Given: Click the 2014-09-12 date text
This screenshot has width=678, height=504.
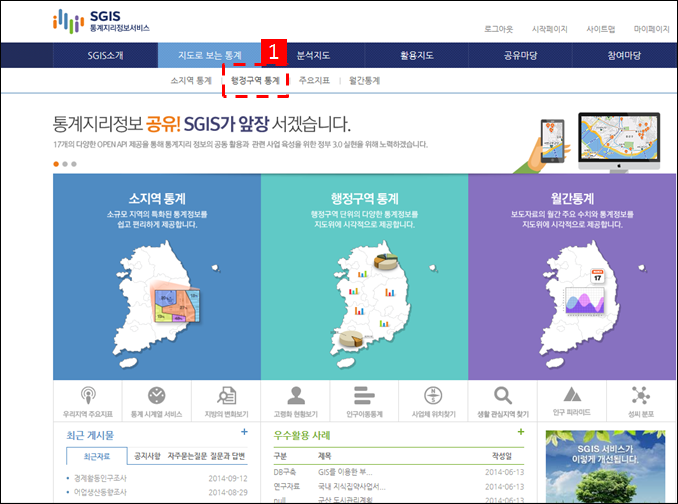Looking at the screenshot, I should click(228, 478).
